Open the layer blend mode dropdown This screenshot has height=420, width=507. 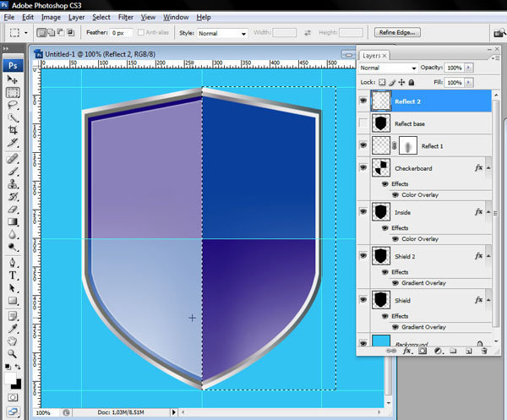pos(388,68)
